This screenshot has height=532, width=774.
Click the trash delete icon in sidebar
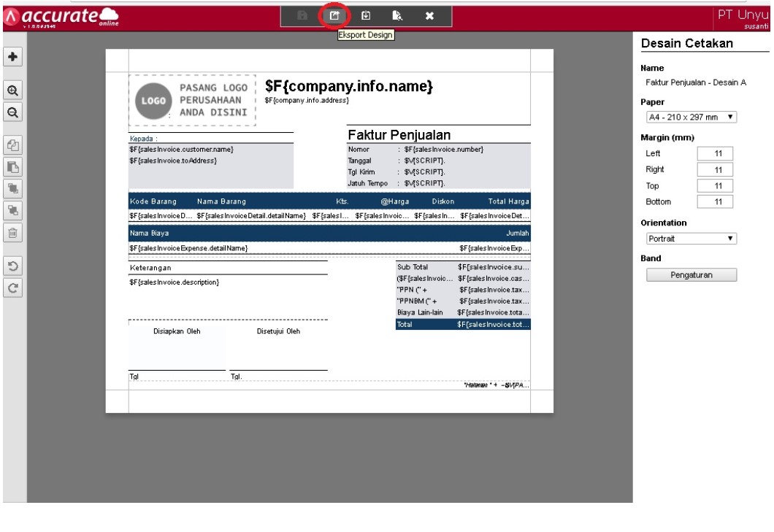pos(13,233)
